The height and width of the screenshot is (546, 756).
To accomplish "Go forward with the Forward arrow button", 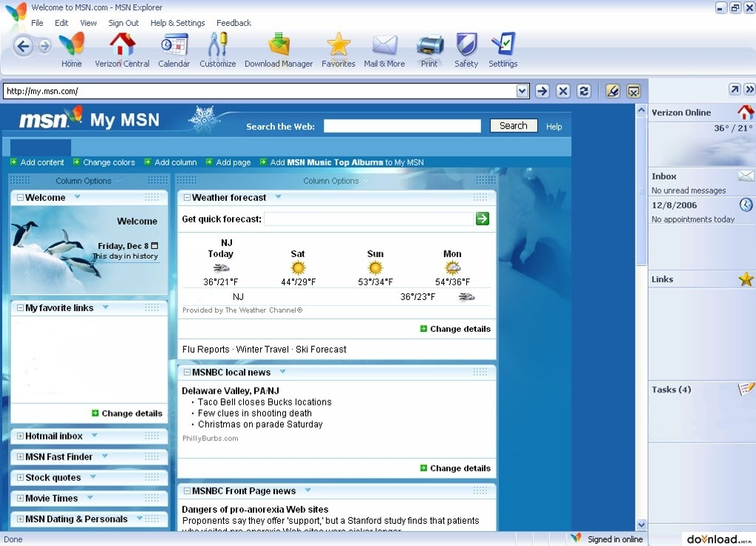I will click(45, 47).
